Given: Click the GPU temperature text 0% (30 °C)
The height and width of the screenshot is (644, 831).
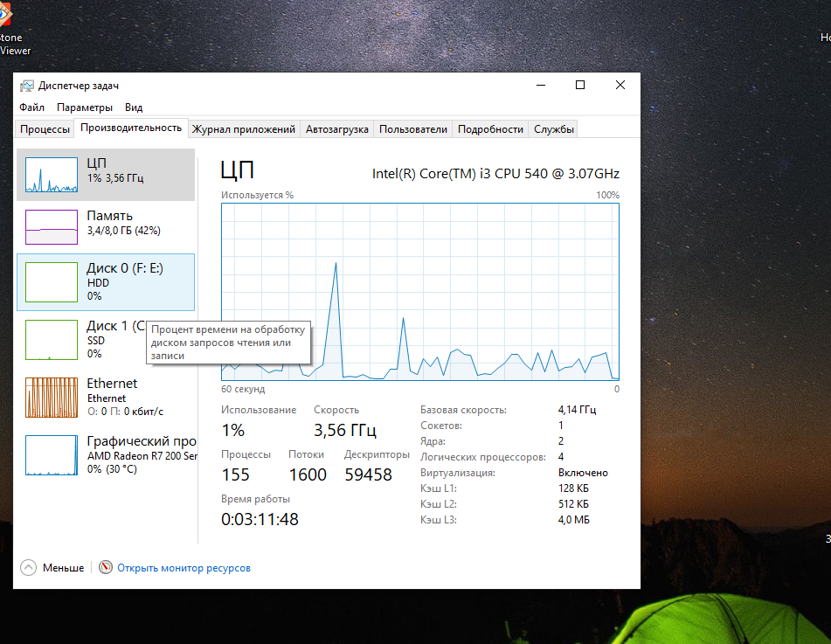Looking at the screenshot, I should pos(112,469).
